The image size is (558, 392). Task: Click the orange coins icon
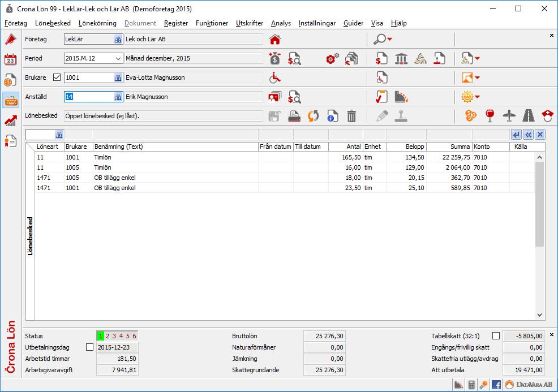(470, 116)
